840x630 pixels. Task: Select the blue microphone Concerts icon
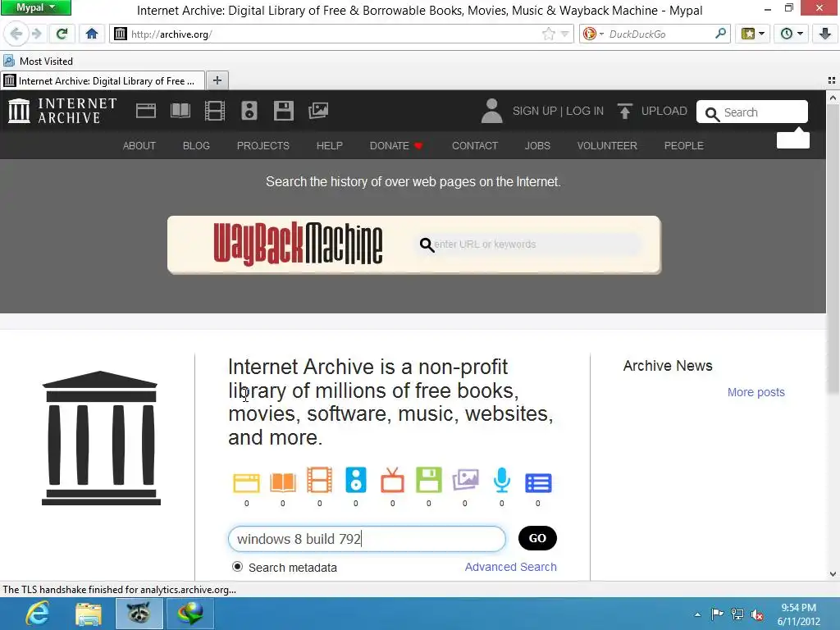click(501, 480)
